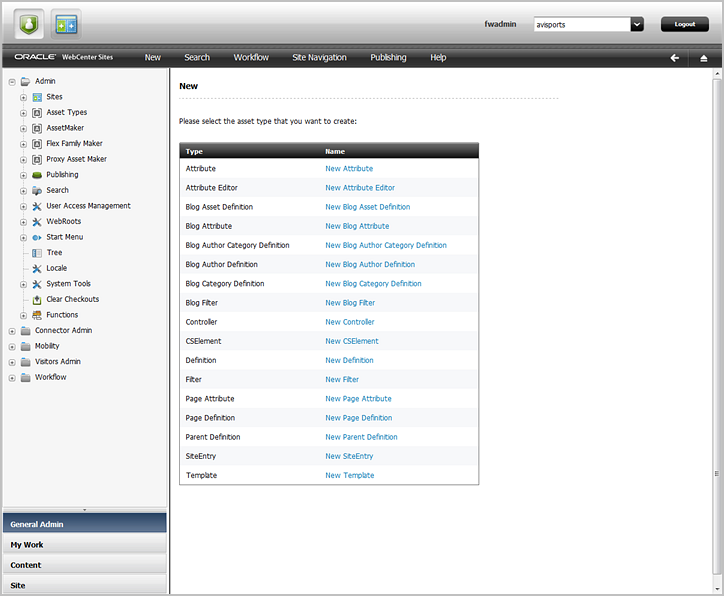The width and height of the screenshot is (724, 596).
Task: Click the Start Menu node icon
Action: point(37,237)
